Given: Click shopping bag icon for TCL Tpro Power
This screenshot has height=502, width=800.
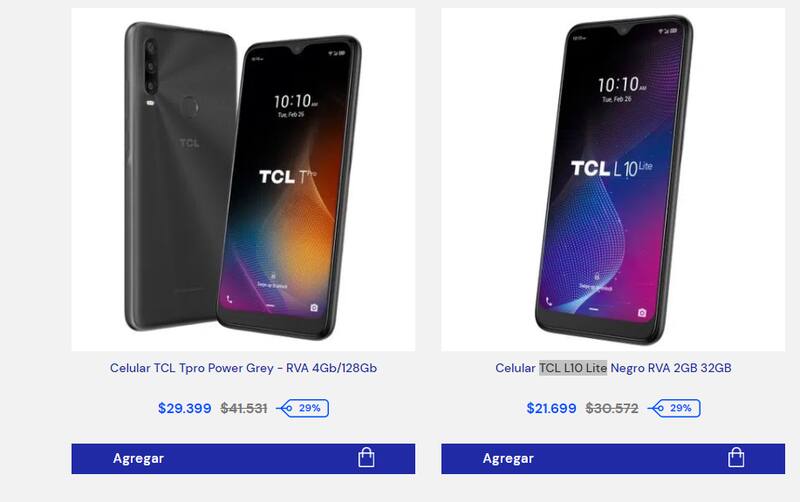Looking at the screenshot, I should point(366,458).
